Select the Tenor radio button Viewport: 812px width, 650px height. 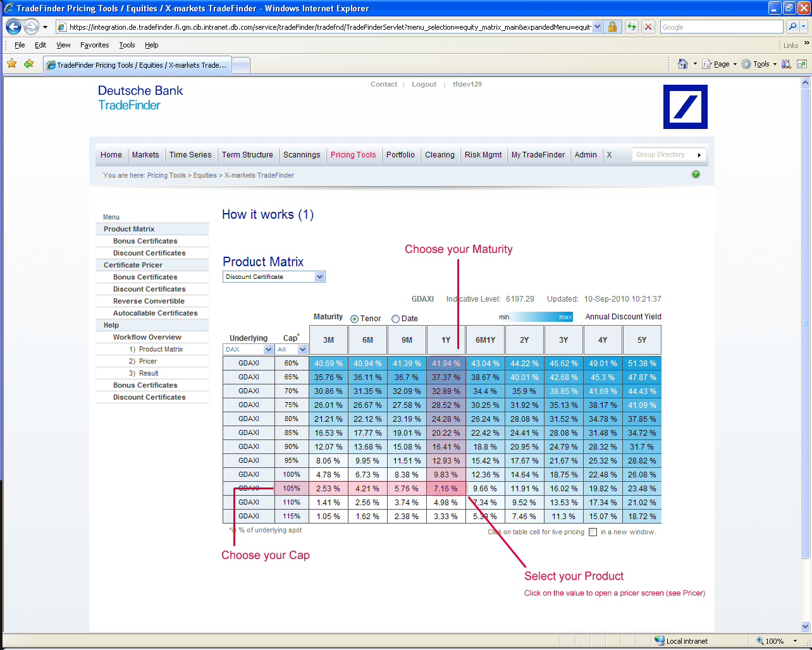coord(354,319)
